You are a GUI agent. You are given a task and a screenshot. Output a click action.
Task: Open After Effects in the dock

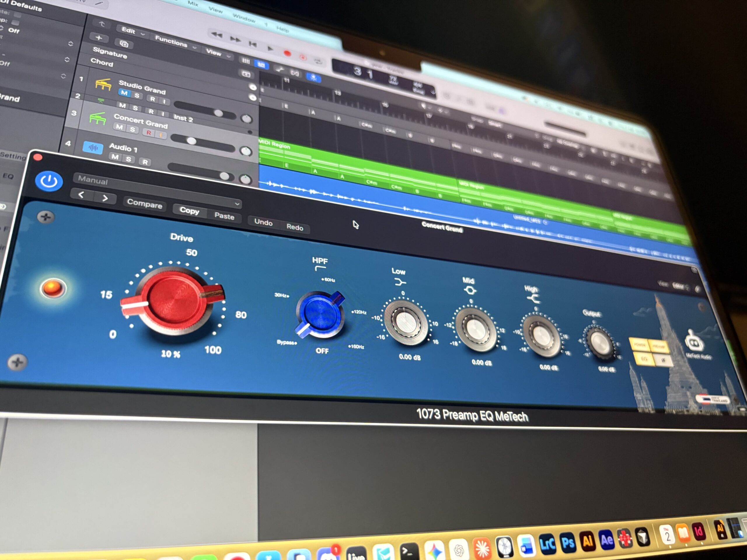(607, 540)
